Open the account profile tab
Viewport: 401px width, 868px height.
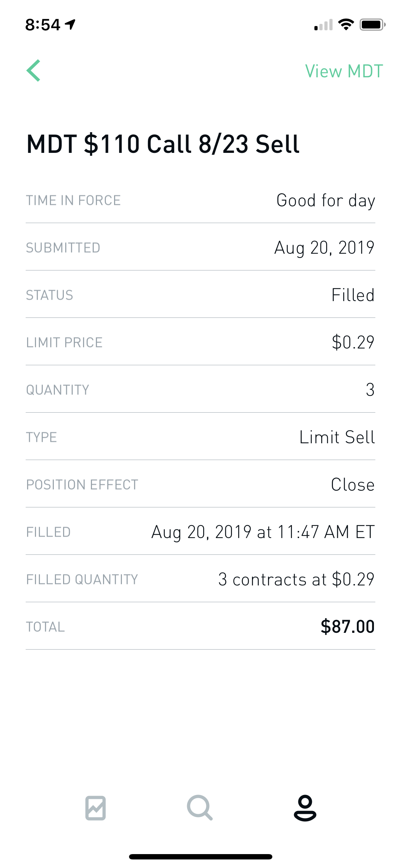[305, 807]
